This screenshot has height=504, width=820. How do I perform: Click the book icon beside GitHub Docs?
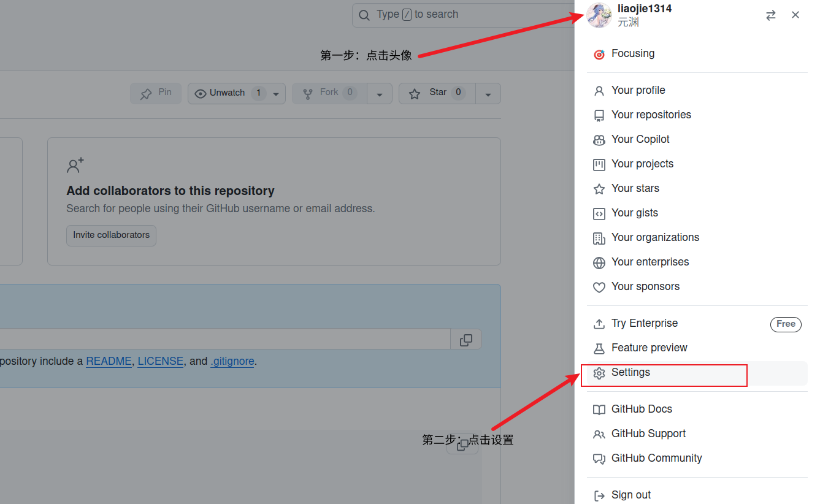(599, 410)
